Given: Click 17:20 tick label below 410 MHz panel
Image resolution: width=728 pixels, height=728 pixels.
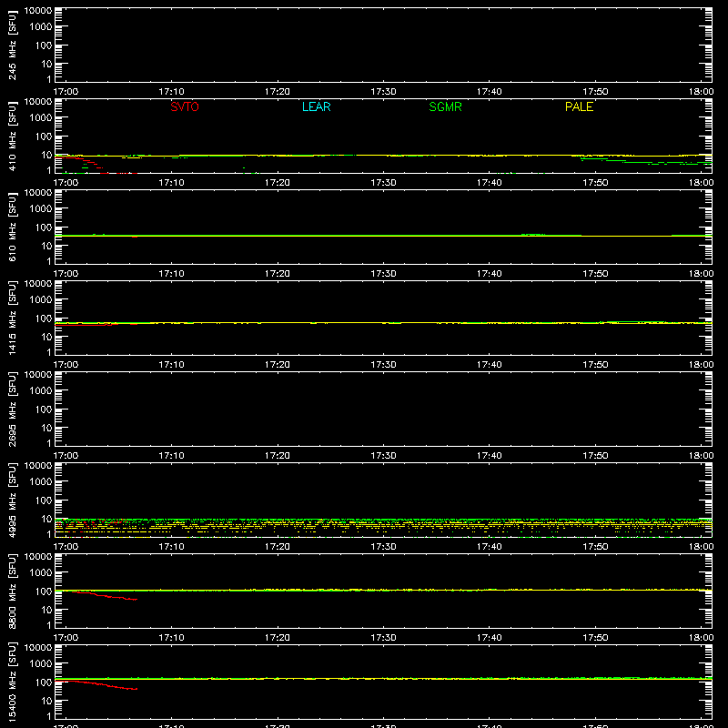Looking at the screenshot, I should (x=278, y=183).
